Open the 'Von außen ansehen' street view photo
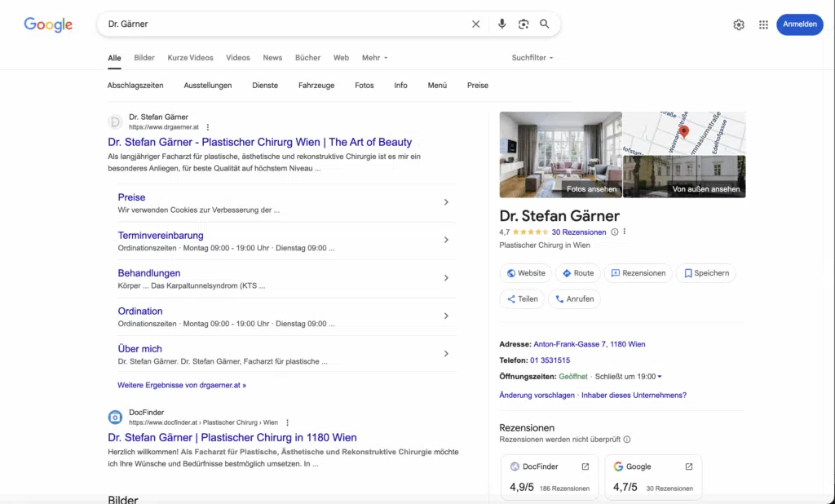The image size is (835, 504). [684, 177]
